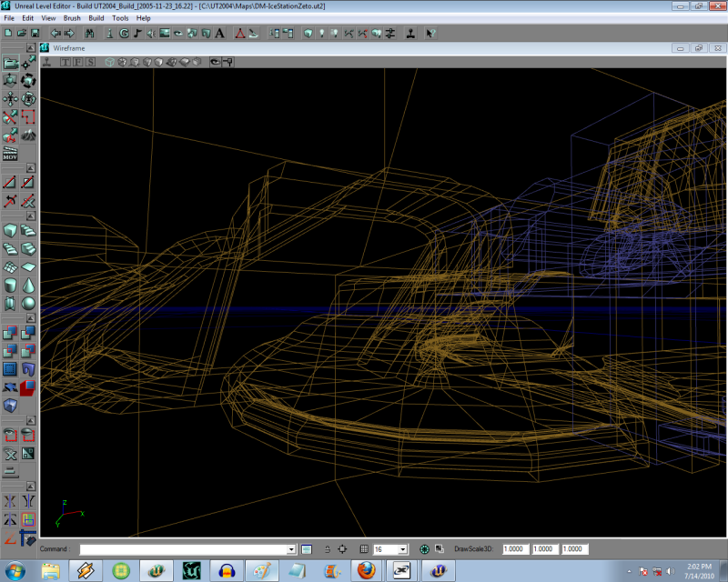Open the Build menu
The image size is (728, 582).
coord(96,18)
